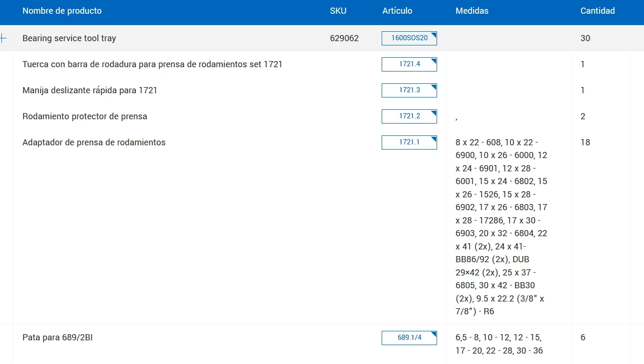Viewport: 644px width, 364px height.
Task: Click the Artículo column header
Action: pyautogui.click(x=397, y=11)
